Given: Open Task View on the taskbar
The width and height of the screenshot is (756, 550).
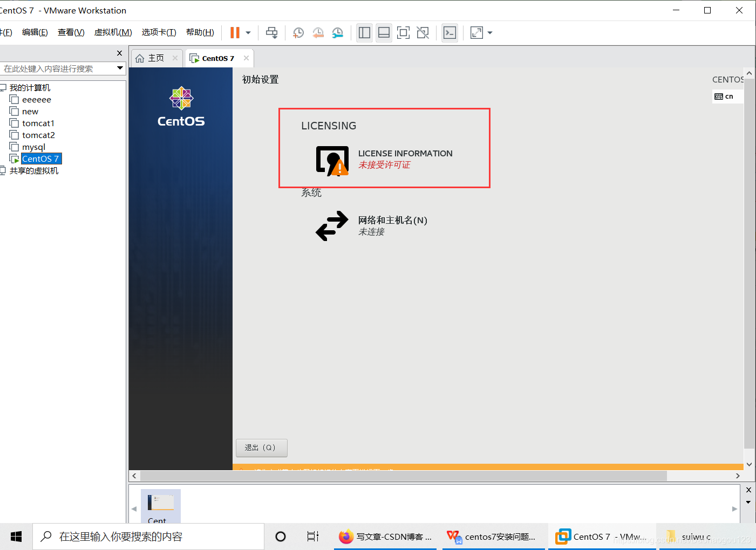Looking at the screenshot, I should pyautogui.click(x=313, y=537).
